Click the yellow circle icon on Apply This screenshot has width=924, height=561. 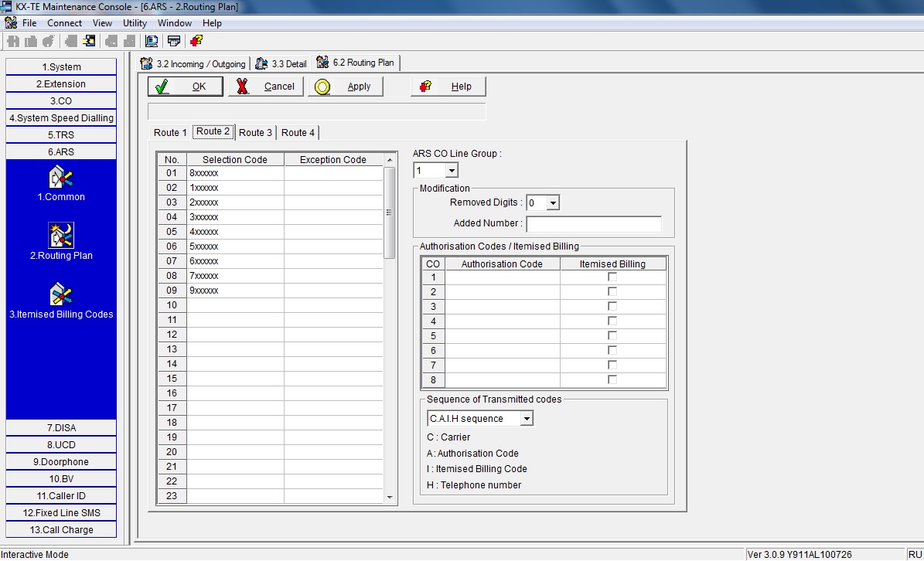(322, 87)
